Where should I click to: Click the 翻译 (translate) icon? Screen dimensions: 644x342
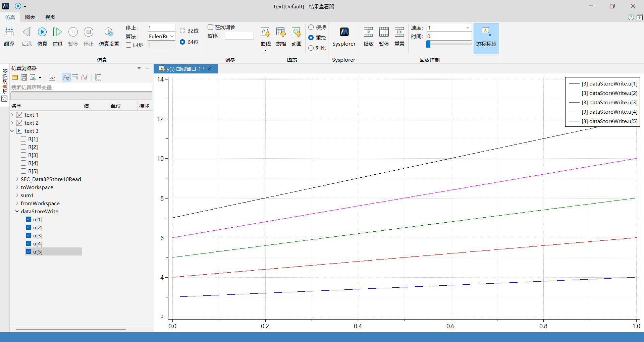pyautogui.click(x=9, y=32)
